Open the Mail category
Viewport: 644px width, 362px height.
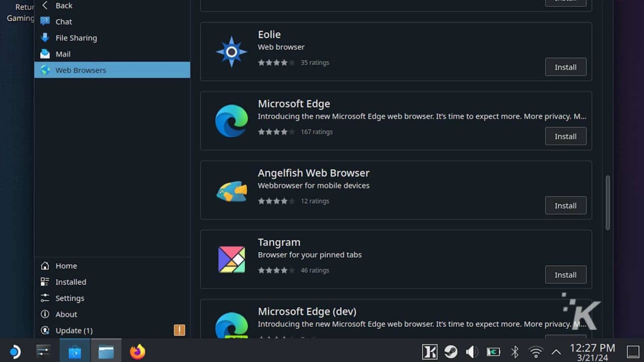tap(112, 54)
